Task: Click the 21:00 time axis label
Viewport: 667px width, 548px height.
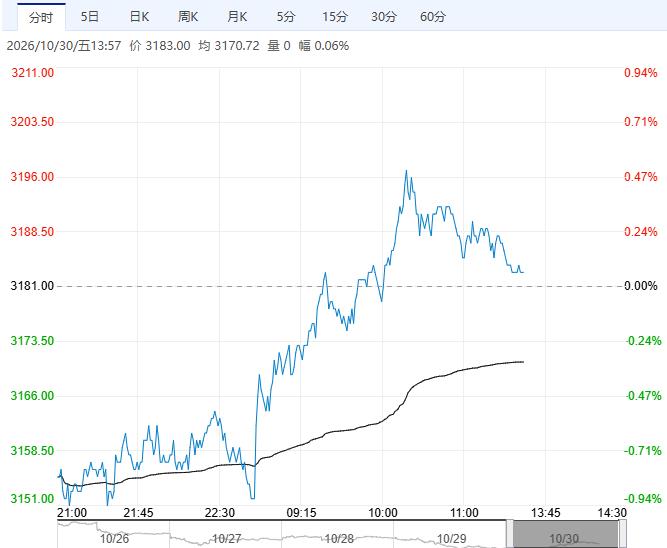Action: (x=72, y=513)
